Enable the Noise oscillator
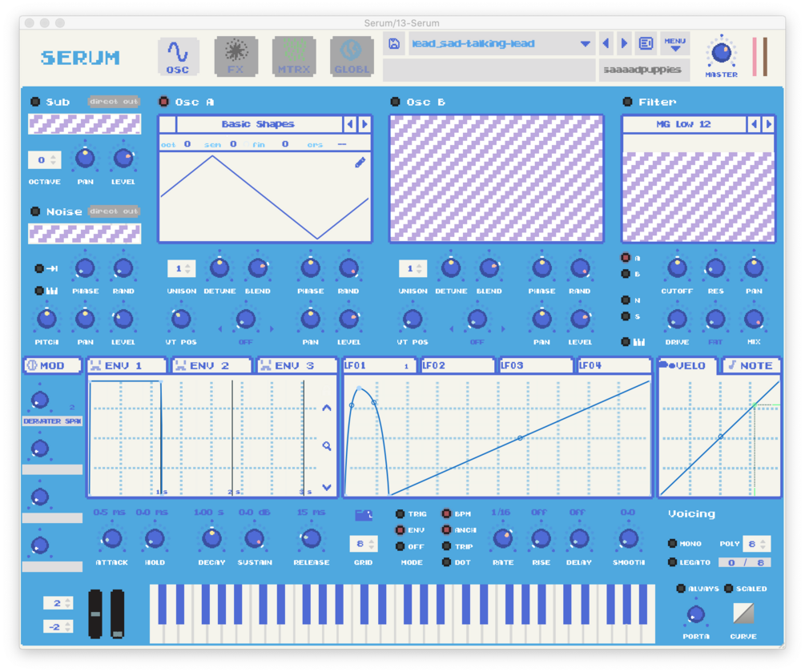Image resolution: width=805 pixels, height=672 pixels. [x=35, y=211]
